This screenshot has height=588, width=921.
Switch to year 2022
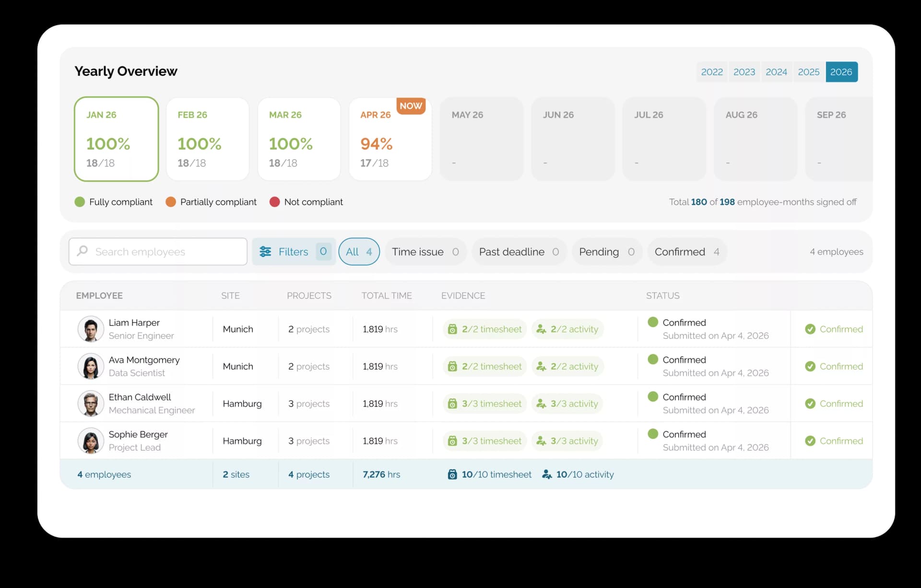[712, 72]
